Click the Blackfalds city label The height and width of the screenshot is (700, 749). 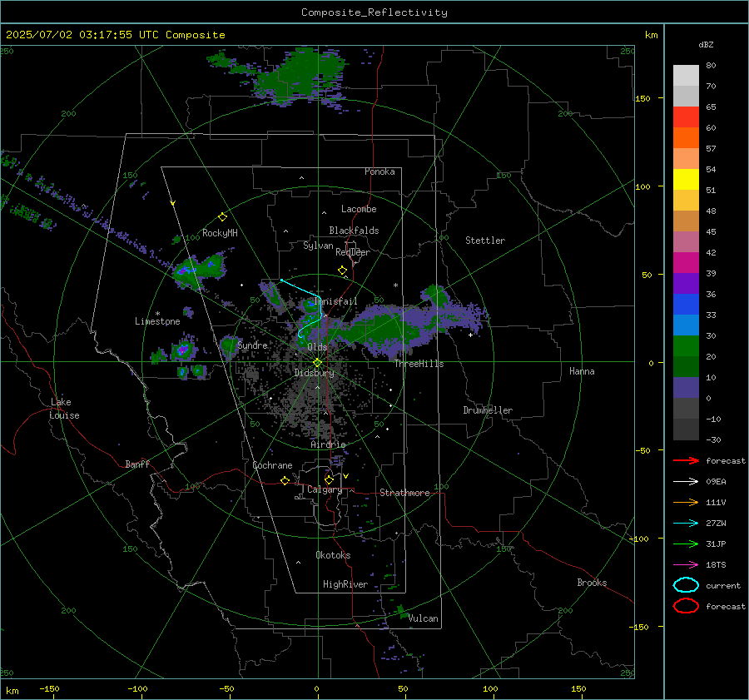[354, 231]
